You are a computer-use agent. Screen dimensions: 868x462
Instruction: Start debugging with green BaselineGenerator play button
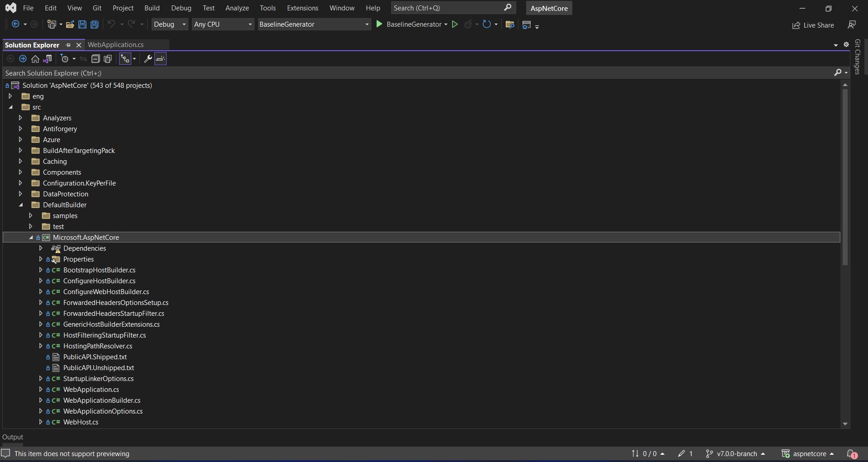coord(379,24)
